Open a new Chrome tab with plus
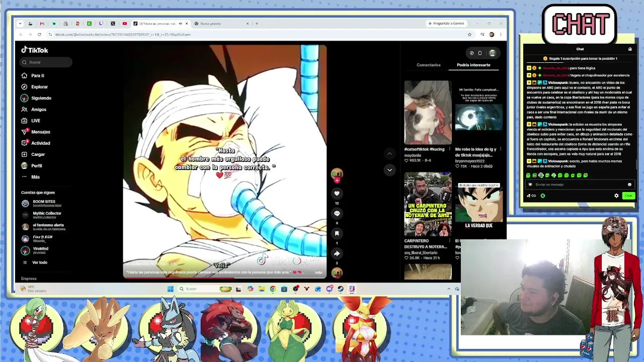The image size is (644, 362). 257,24
